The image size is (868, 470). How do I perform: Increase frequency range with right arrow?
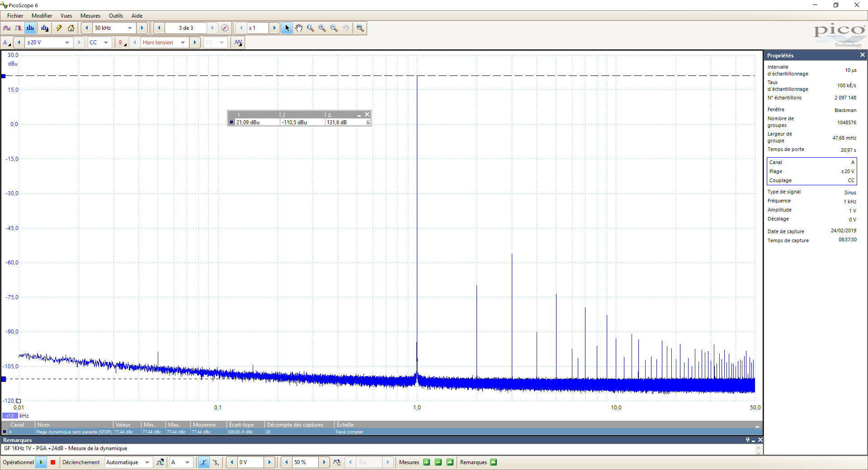142,28
